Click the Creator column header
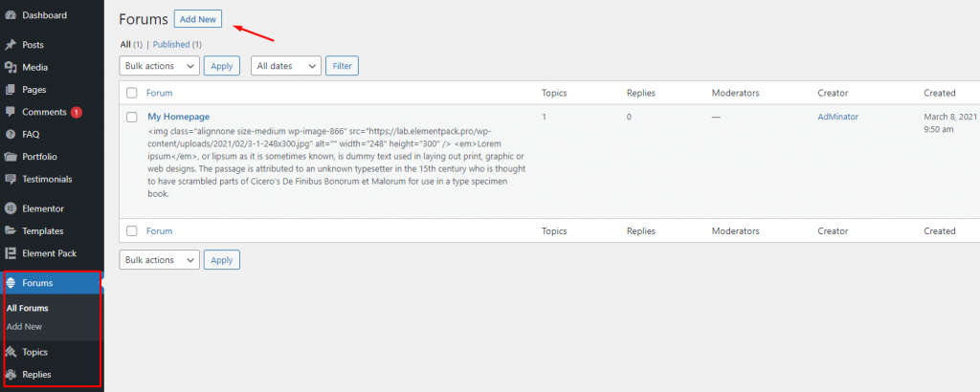The width and height of the screenshot is (980, 392). coord(833,93)
